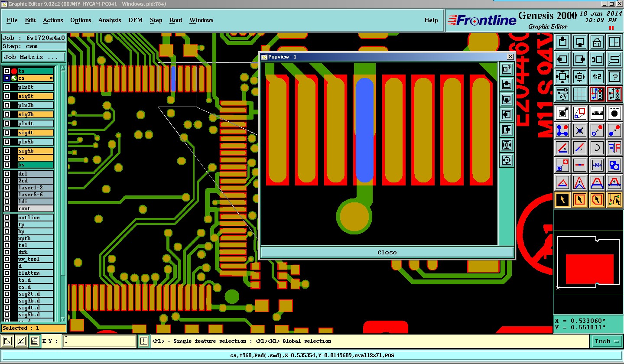Select the flatten layer name
Viewport: 624px width, 364px height.
(35, 273)
